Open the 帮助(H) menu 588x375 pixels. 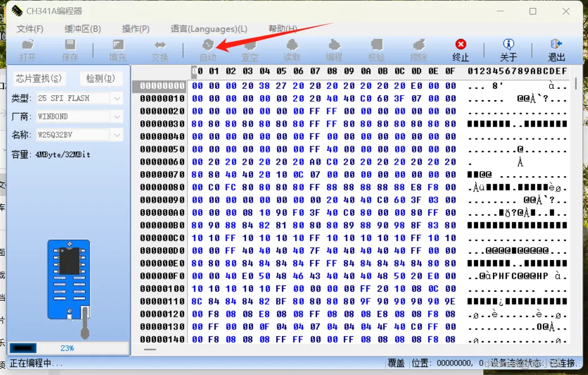[283, 29]
